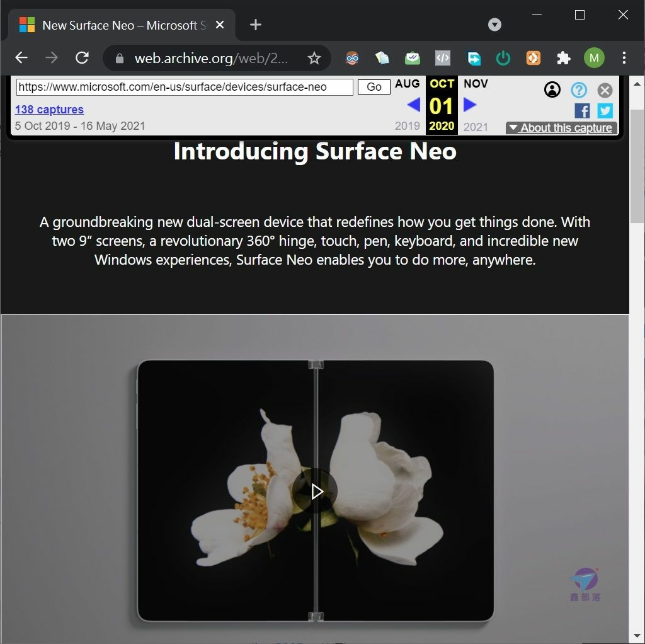Viewport: 645px width, 644px height.
Task: Click the Wayback URL input field
Action: [x=185, y=87]
